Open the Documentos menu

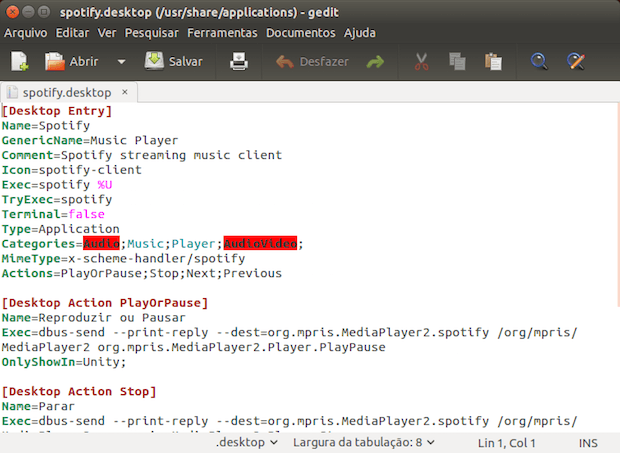301,33
